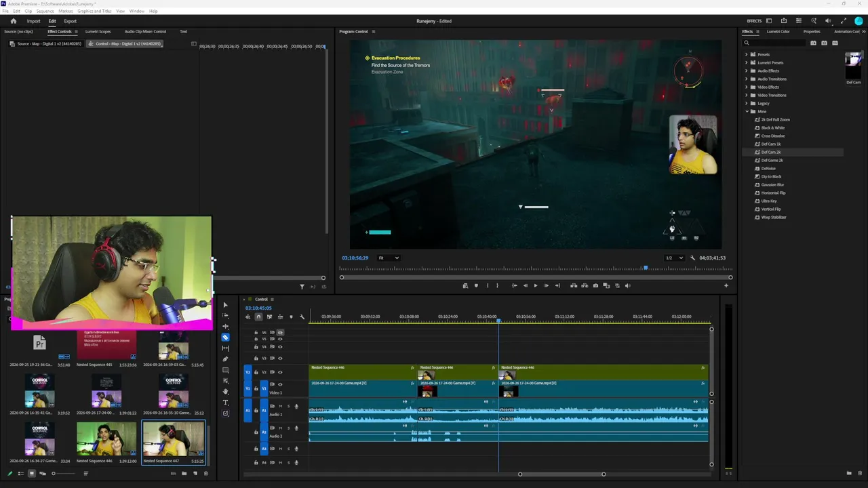This screenshot has height=488, width=868.
Task: Switch to the Lumetri Scopes tab
Action: [x=98, y=31]
